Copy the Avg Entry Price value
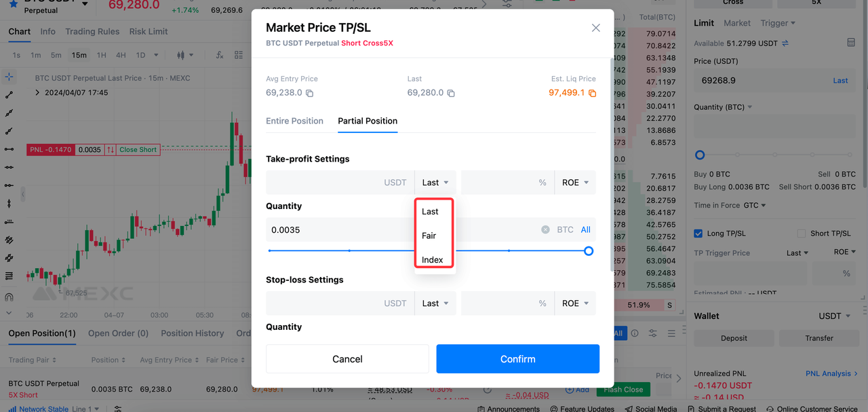868x412 pixels. 309,93
